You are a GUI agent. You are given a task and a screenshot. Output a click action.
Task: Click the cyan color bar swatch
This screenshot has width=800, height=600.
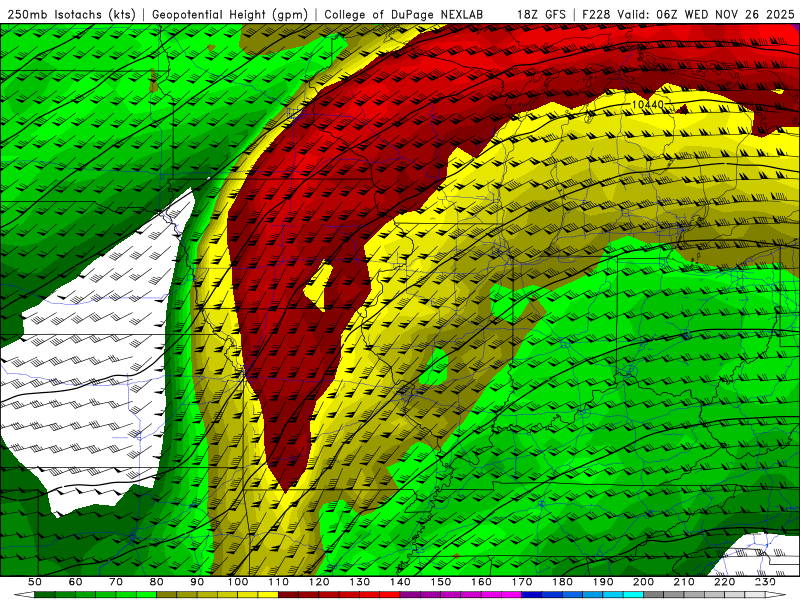633,595
